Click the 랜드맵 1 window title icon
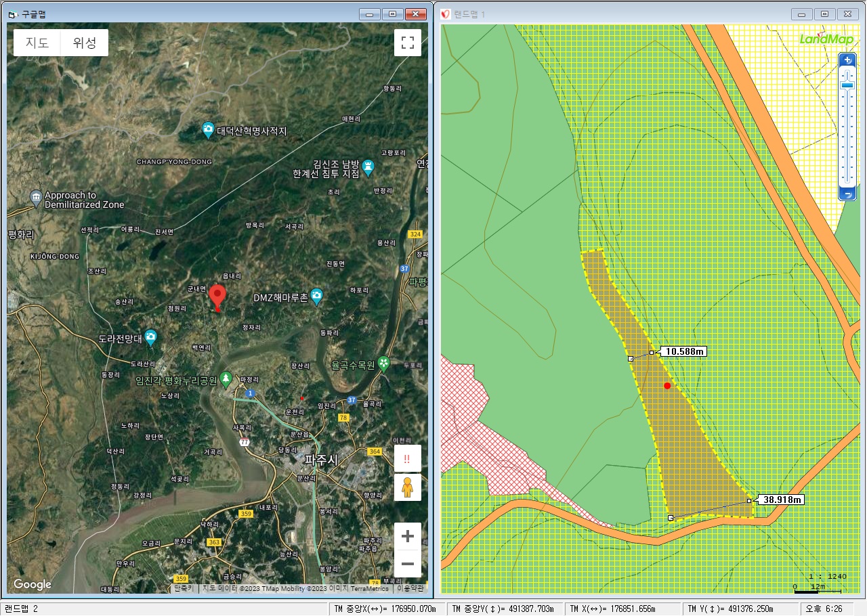Screen dimensions: 867x616 tap(446, 14)
